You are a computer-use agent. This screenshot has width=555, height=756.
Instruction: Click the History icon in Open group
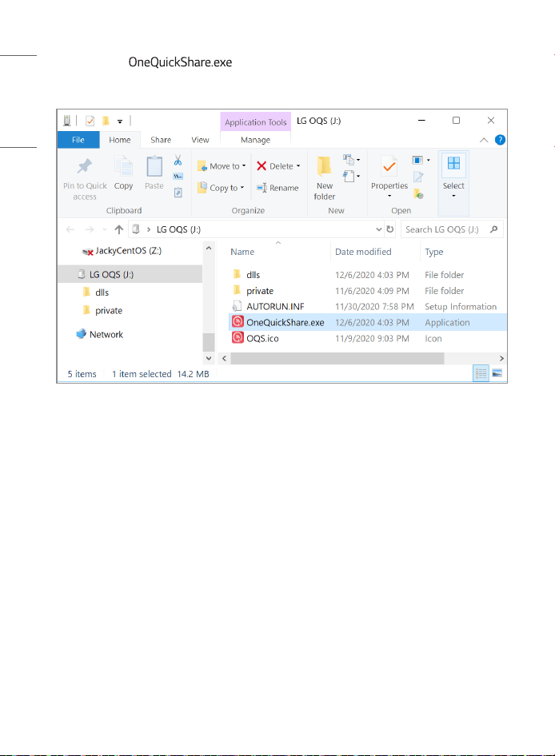418,194
